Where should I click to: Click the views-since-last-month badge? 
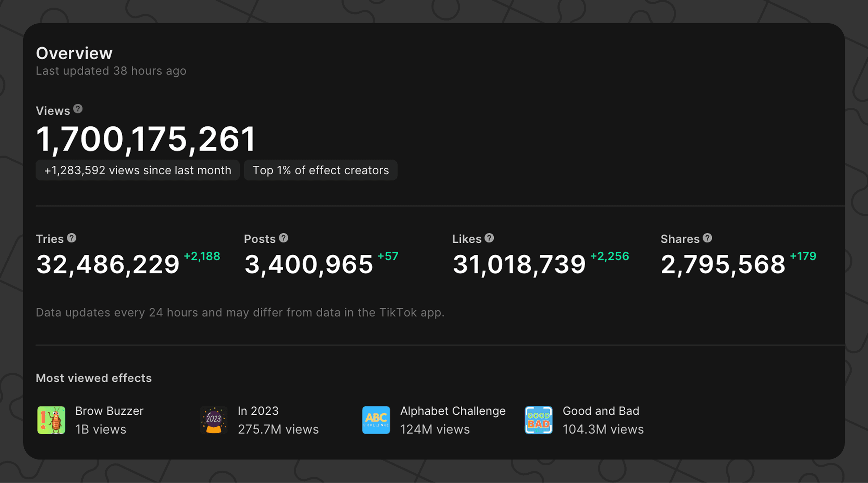tap(138, 170)
